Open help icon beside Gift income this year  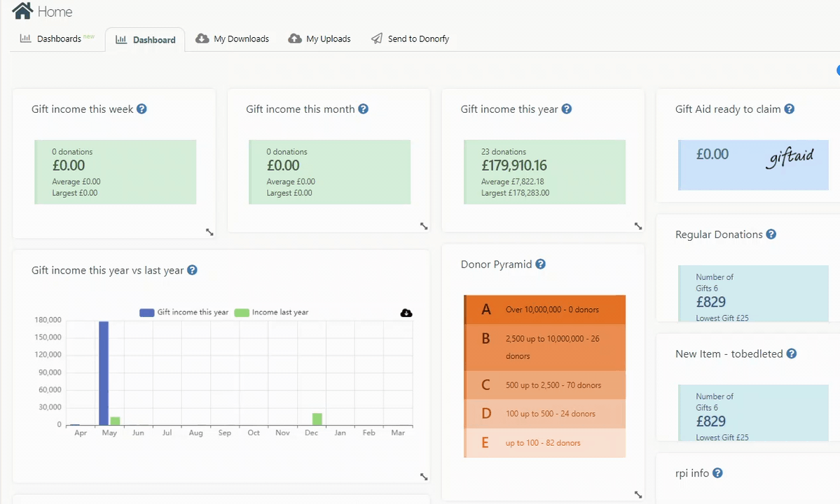click(566, 108)
